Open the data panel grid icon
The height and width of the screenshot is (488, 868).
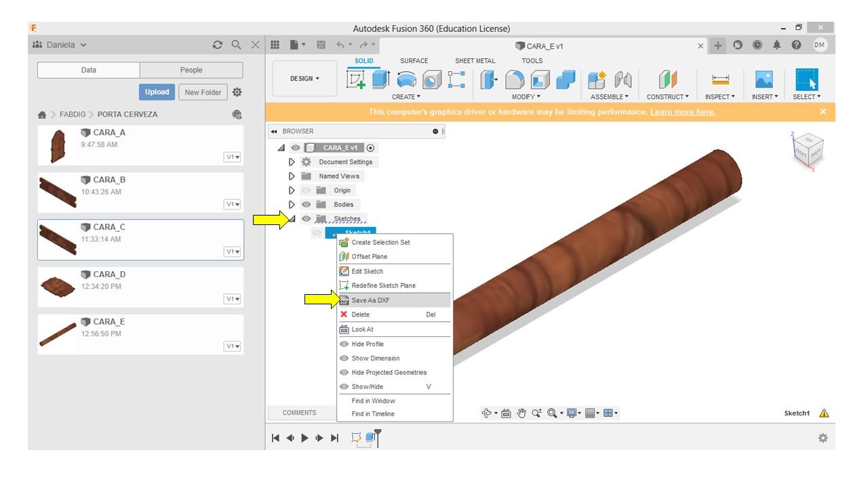pos(275,45)
